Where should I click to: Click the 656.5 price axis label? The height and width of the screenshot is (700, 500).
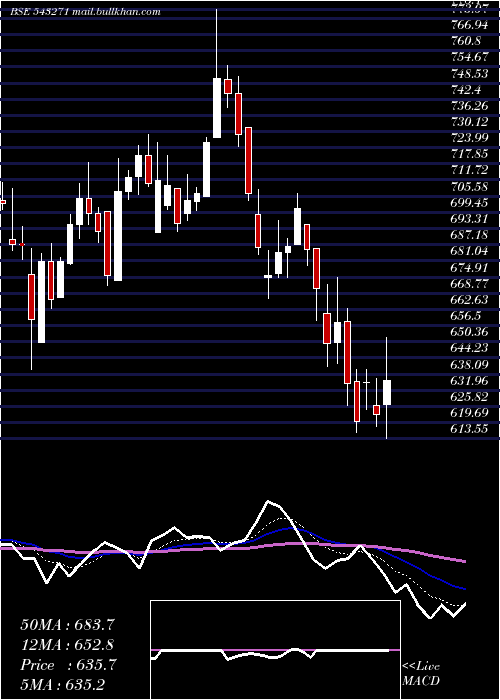coord(466,316)
